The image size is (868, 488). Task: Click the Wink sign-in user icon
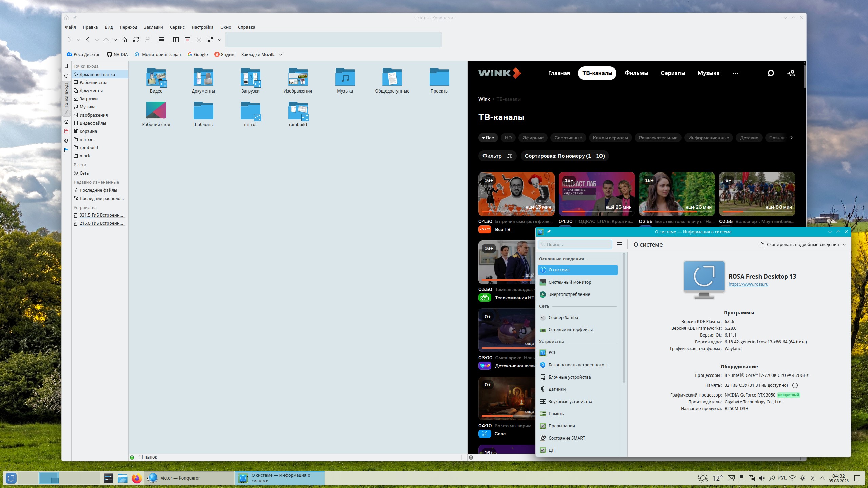(791, 73)
